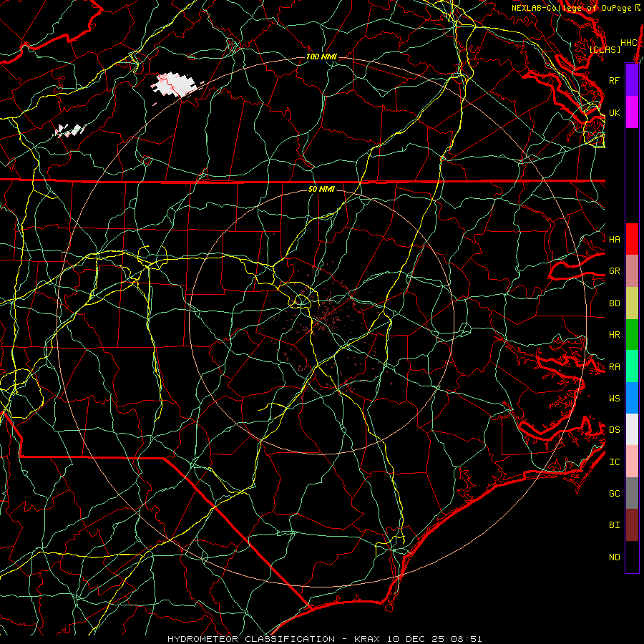Click the HA legend label
This screenshot has height=644, width=644.
coord(615,240)
